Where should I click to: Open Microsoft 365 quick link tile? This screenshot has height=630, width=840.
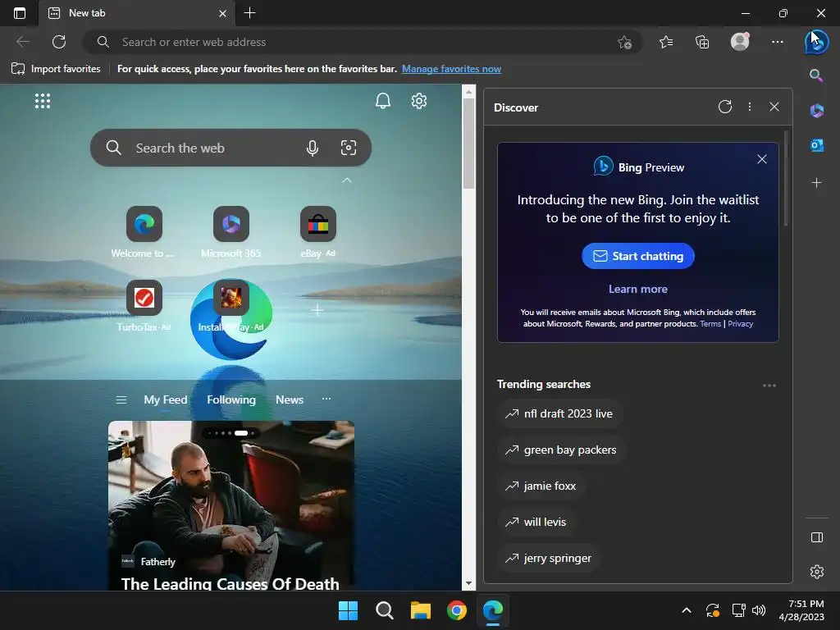point(231,232)
